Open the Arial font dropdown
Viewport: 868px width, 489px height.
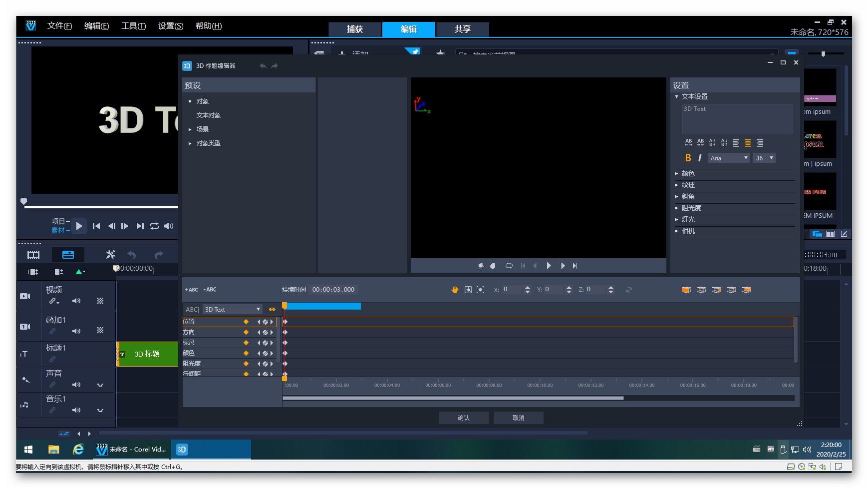(x=729, y=158)
